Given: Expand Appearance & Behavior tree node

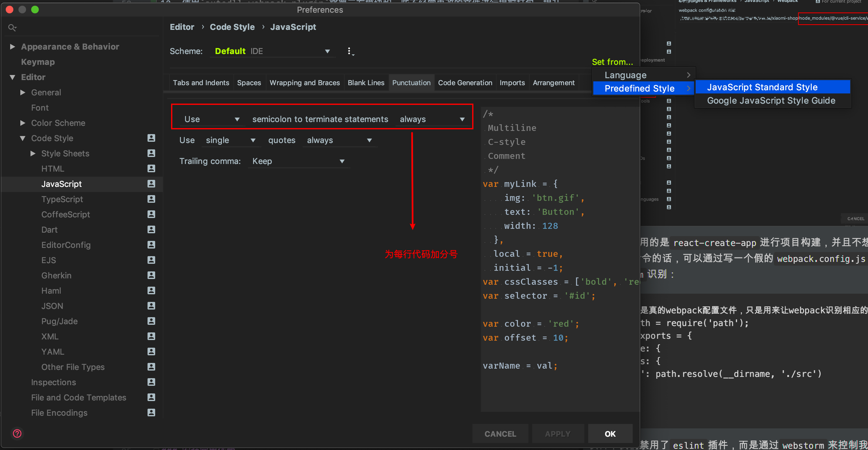Looking at the screenshot, I should 12,46.
